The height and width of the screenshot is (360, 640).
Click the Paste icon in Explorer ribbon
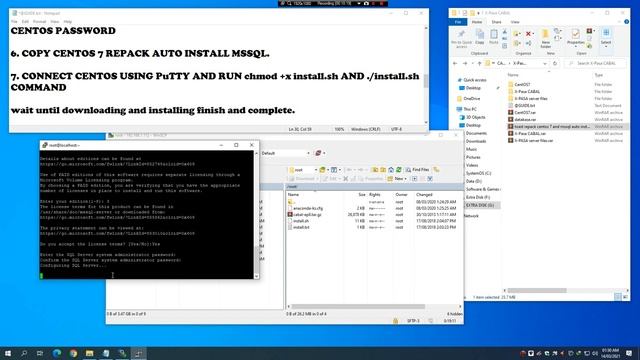click(x=493, y=37)
